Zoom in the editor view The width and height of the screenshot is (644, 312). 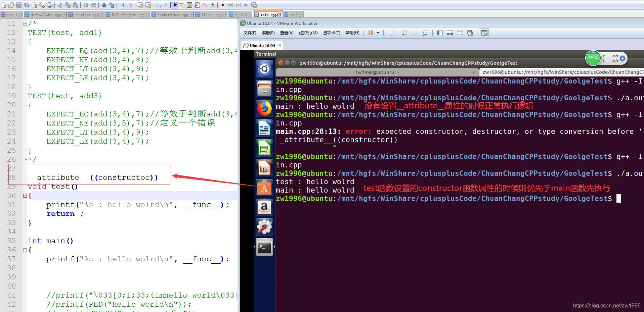[x=122, y=5]
